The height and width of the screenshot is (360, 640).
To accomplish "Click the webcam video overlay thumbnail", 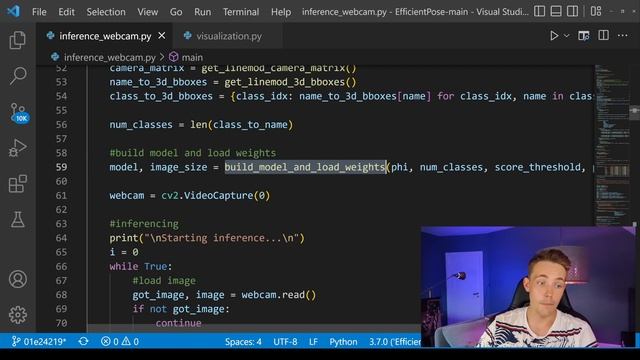I will coord(528,287).
